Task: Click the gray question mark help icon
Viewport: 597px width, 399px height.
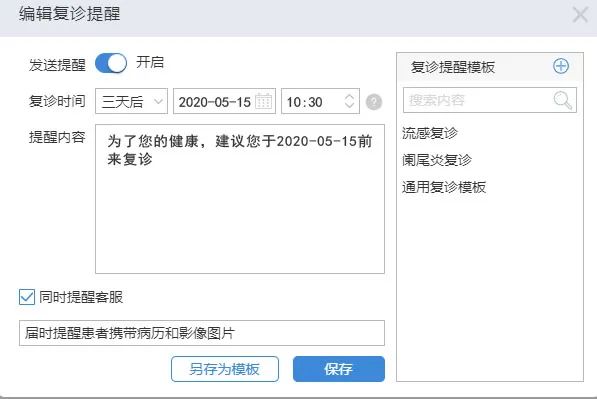Action: point(374,102)
